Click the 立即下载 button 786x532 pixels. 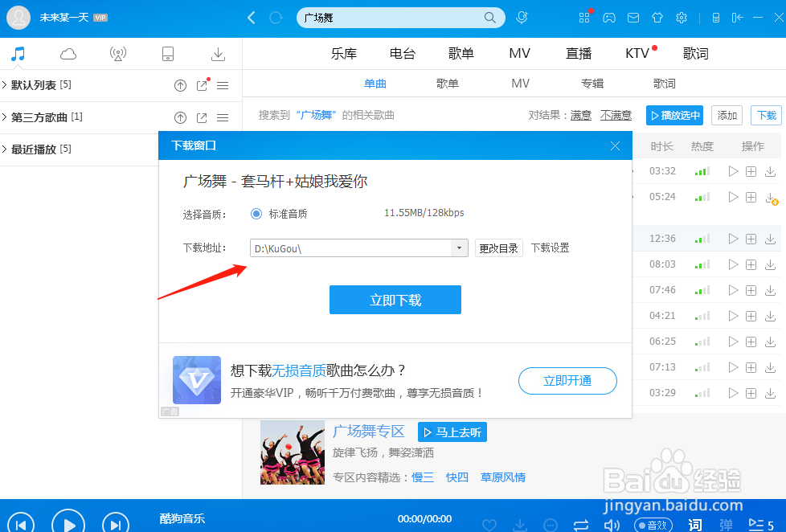395,300
